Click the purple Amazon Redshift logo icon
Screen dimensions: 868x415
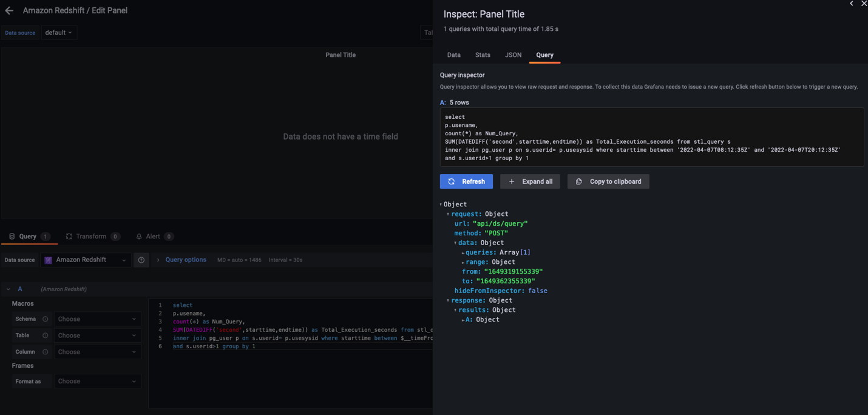(x=48, y=260)
